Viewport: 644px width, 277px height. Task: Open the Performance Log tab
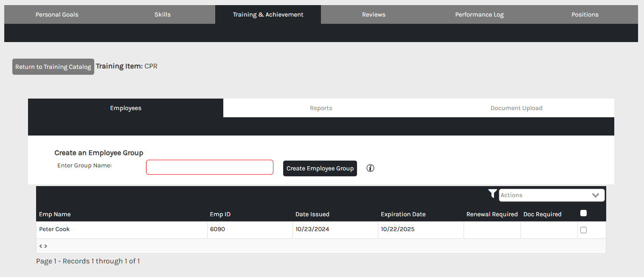(479, 14)
